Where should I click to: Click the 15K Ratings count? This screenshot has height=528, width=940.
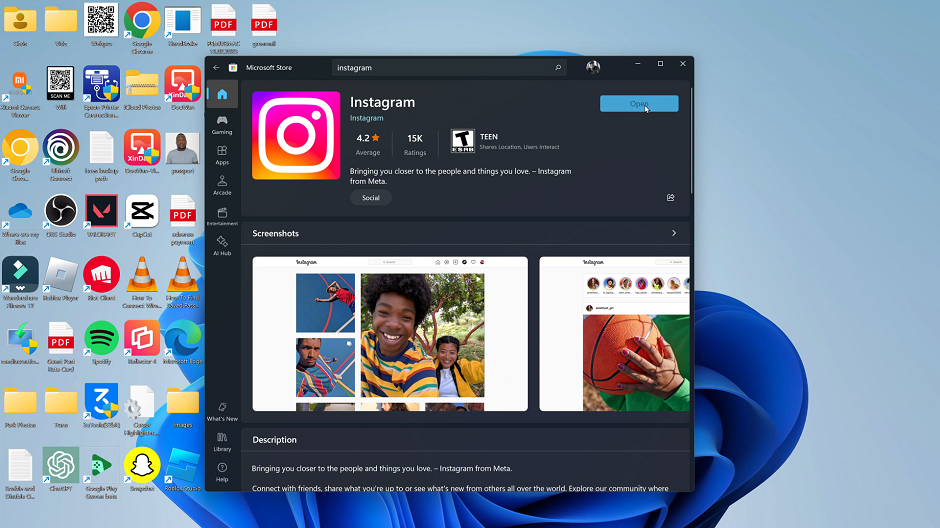tap(415, 144)
